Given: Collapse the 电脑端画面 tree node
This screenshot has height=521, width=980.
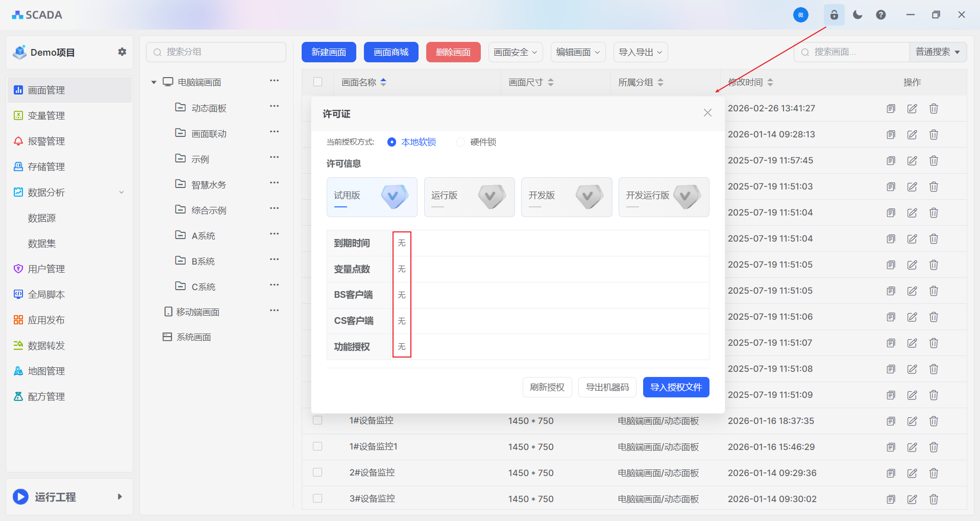Looking at the screenshot, I should coord(154,82).
